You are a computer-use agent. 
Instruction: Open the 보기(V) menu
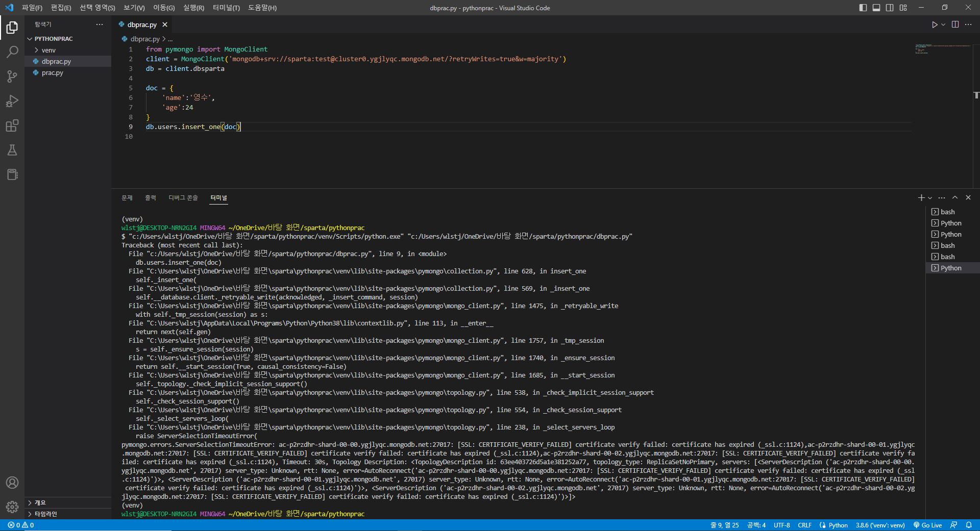134,8
